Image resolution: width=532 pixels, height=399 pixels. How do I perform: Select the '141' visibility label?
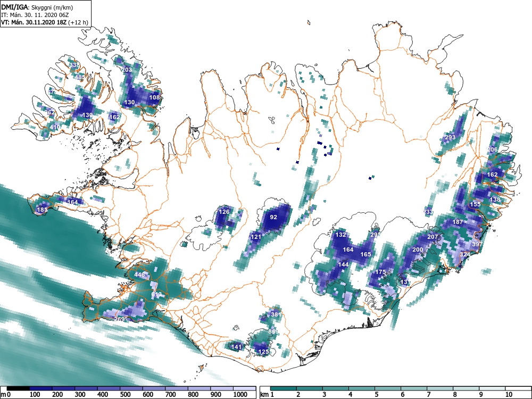pos(237,347)
